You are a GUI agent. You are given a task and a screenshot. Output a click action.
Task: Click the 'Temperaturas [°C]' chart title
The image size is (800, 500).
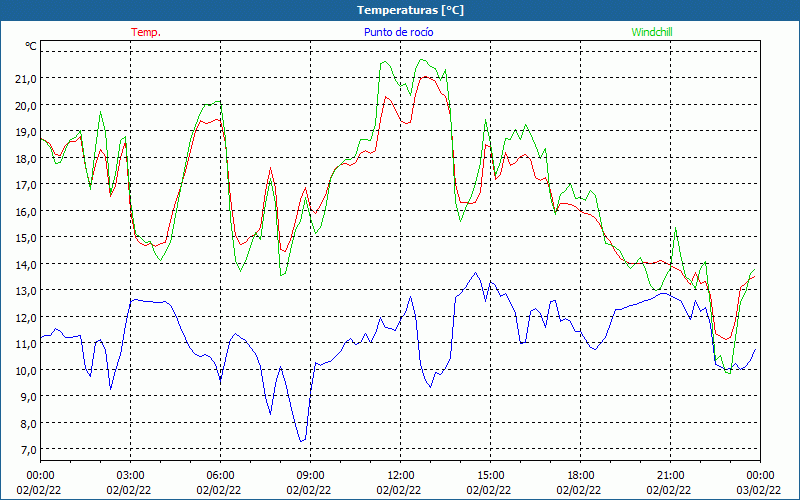[410, 10]
